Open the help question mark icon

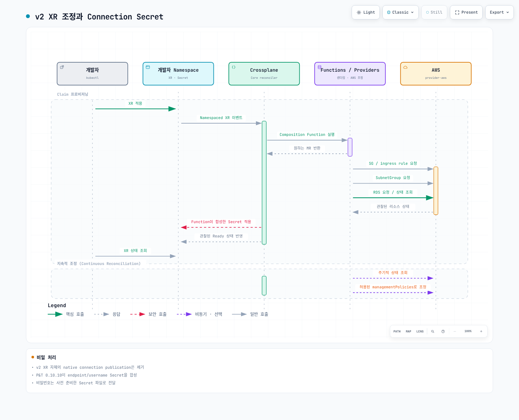tap(443, 331)
